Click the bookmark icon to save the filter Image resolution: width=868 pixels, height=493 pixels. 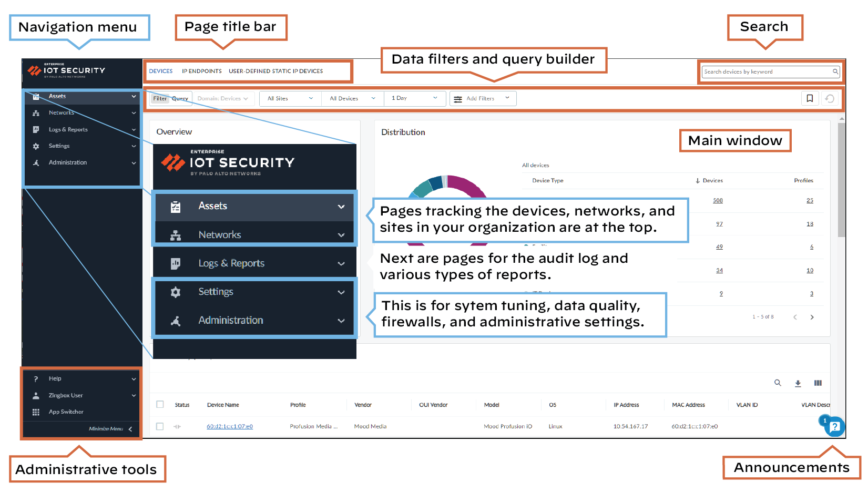810,98
